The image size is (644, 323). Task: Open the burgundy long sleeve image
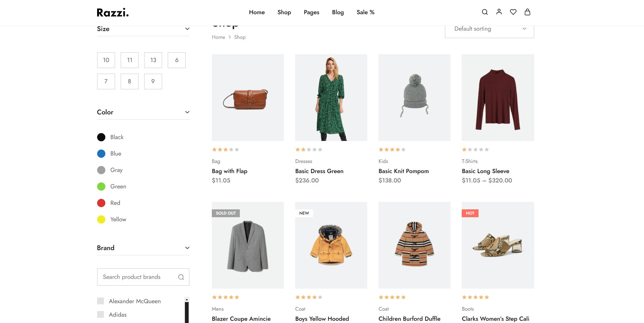(498, 98)
